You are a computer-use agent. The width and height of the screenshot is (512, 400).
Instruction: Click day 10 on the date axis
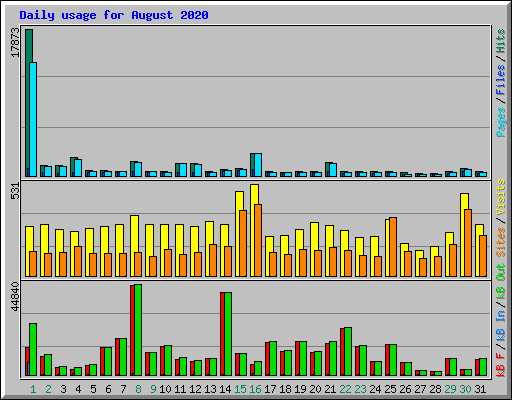(x=165, y=389)
